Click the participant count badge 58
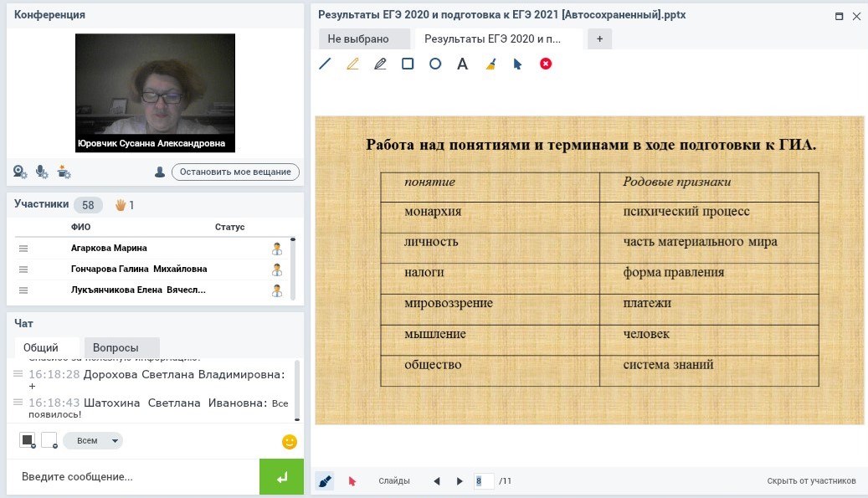 coord(88,205)
